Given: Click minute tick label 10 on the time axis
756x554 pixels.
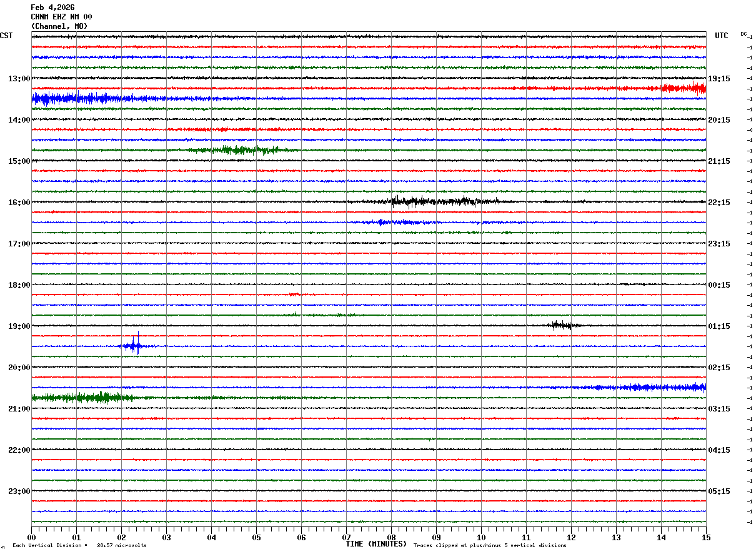Looking at the screenshot, I should pos(481,538).
